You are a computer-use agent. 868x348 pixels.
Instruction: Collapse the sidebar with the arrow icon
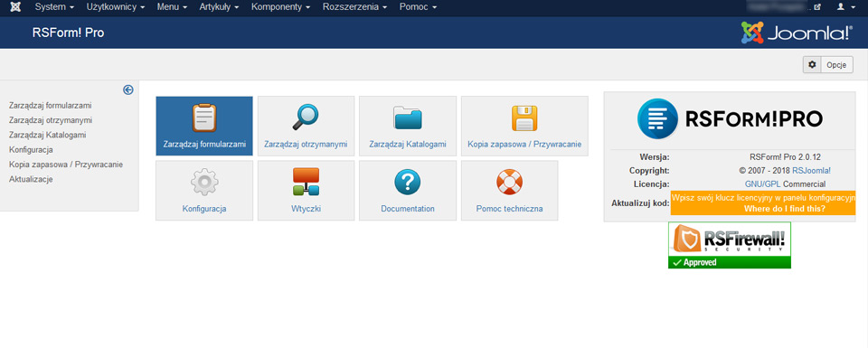[127, 89]
